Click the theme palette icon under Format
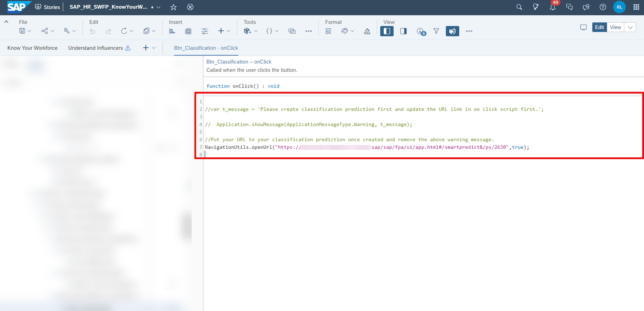644x311 pixels. [344, 31]
